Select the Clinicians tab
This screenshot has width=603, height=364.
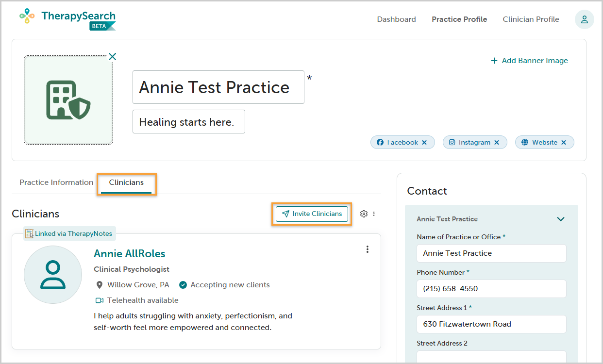[126, 183]
